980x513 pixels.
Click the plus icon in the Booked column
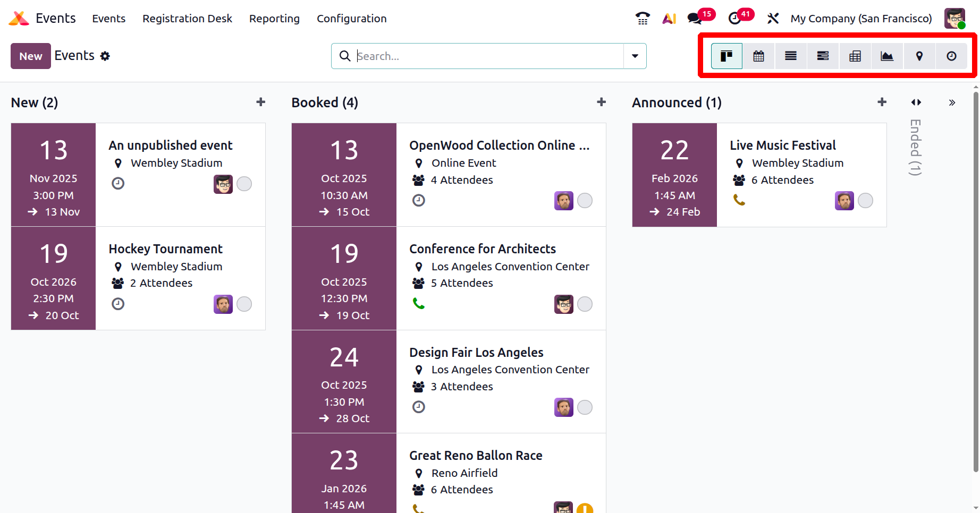coord(601,102)
